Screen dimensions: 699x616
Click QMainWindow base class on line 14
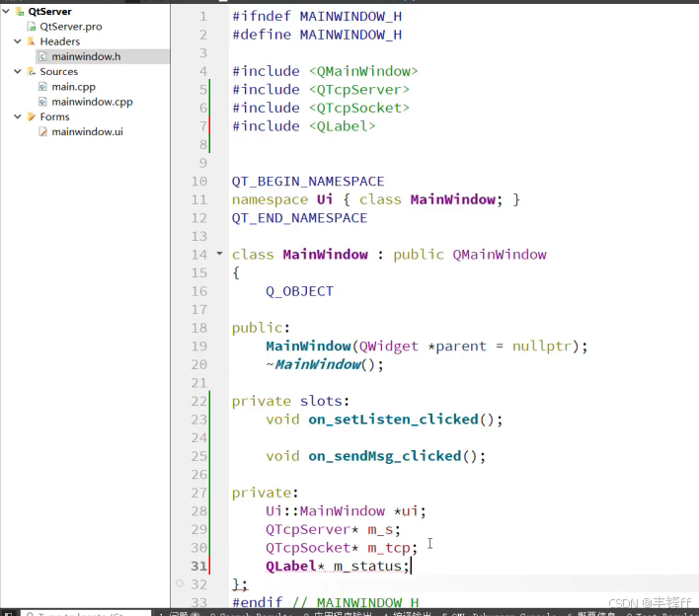500,255
